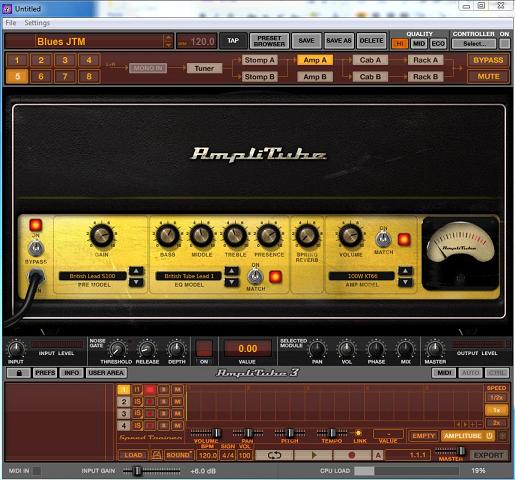Solo track 1 in the recorder
This screenshot has height=480, width=515.
coord(163,389)
